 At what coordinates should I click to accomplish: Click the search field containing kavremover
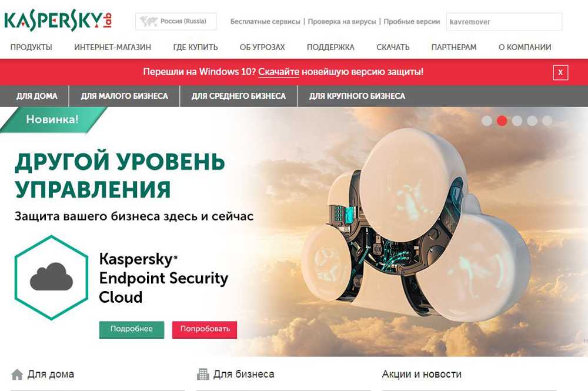coord(504,22)
